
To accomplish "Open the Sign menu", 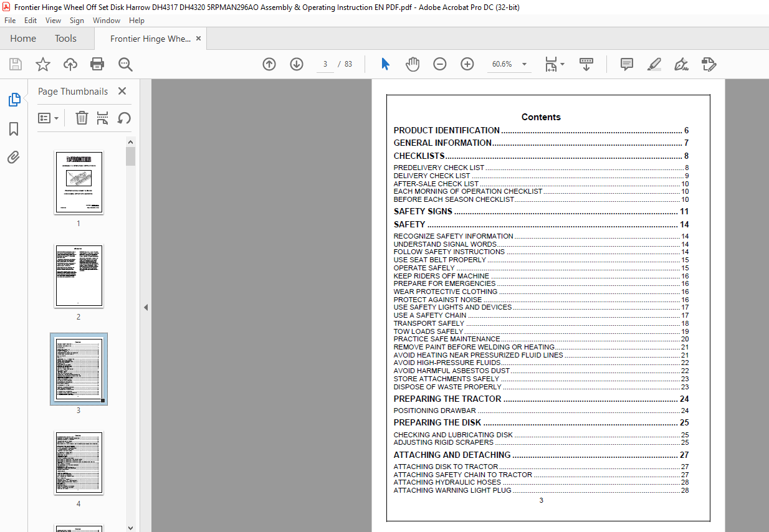I will (x=77, y=21).
